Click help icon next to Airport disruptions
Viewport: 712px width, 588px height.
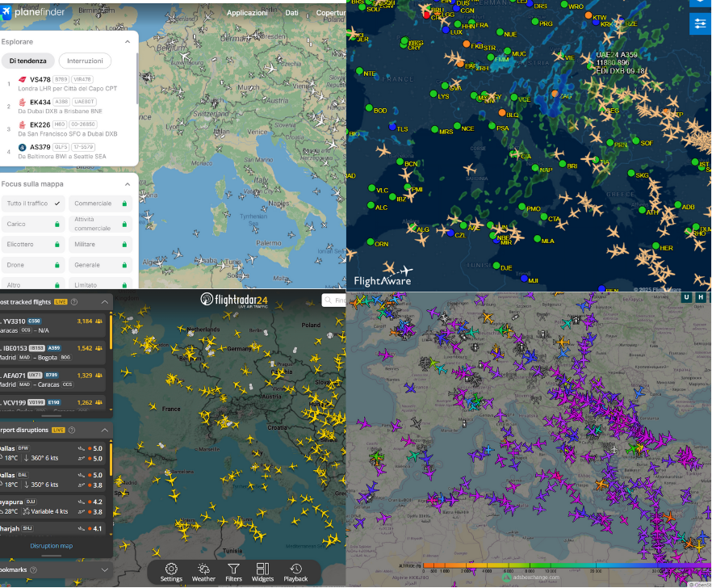click(72, 430)
